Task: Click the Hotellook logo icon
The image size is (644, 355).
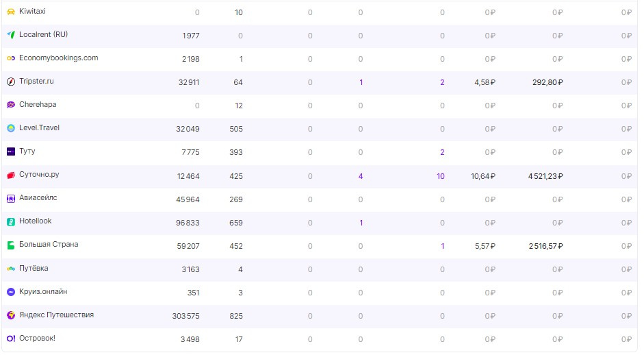Action: click(11, 222)
